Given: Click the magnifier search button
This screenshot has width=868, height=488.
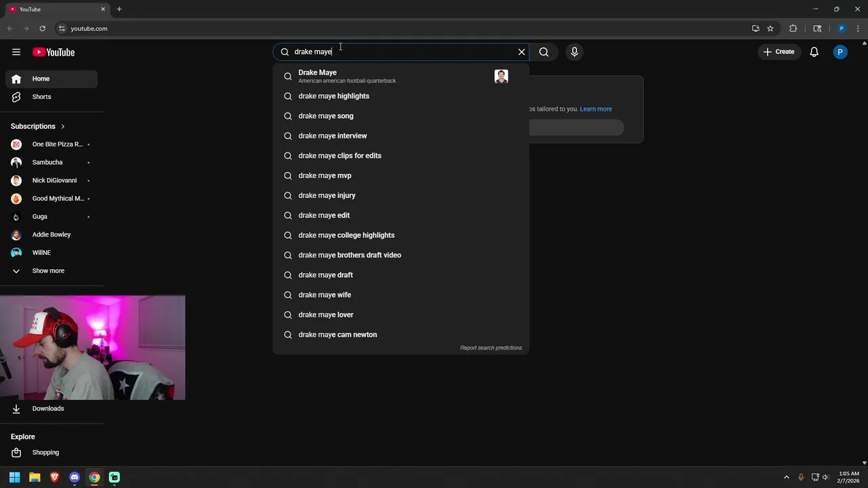Looking at the screenshot, I should 544,52.
